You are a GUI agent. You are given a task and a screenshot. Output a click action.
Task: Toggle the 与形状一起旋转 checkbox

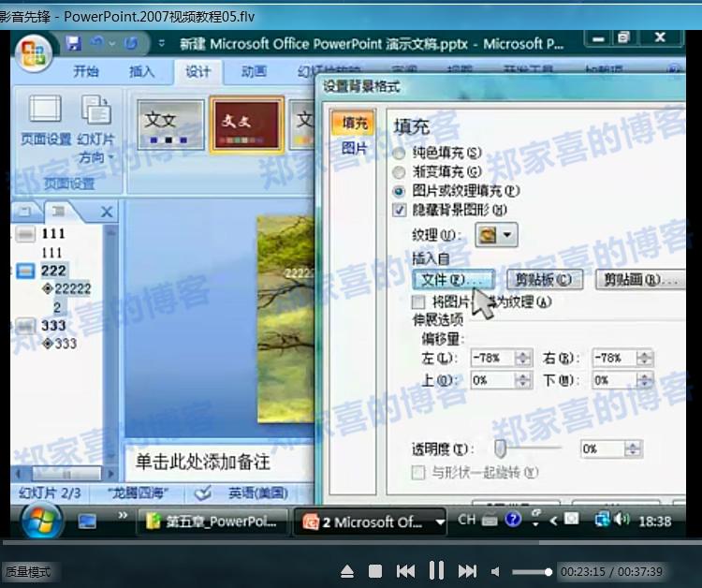pyautogui.click(x=418, y=473)
